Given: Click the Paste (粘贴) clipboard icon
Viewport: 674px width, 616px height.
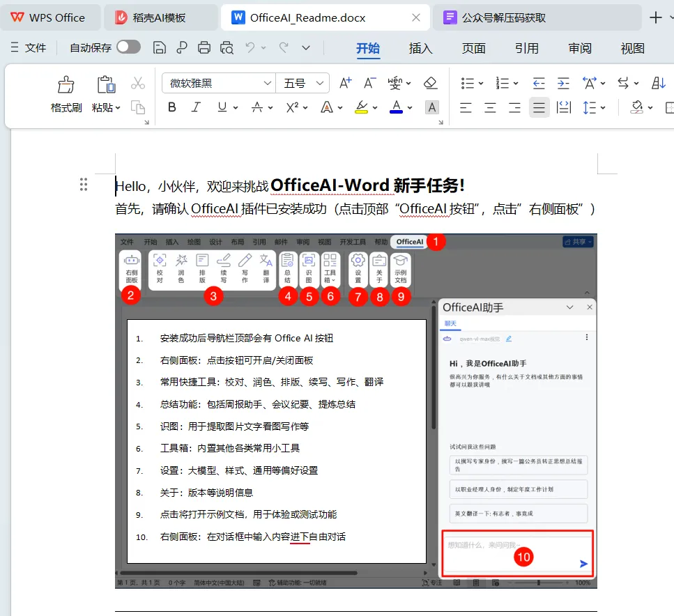Looking at the screenshot, I should pyautogui.click(x=106, y=84).
